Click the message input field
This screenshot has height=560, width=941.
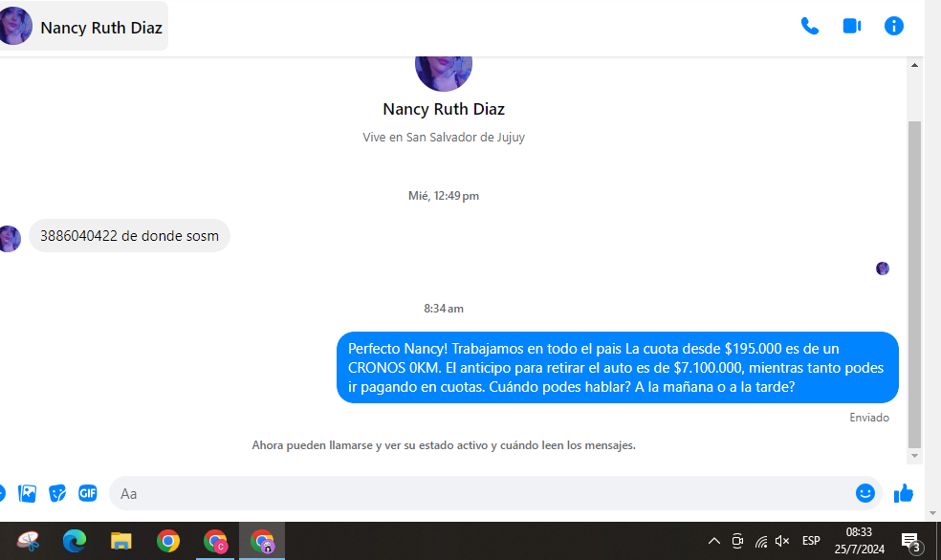(x=478, y=493)
